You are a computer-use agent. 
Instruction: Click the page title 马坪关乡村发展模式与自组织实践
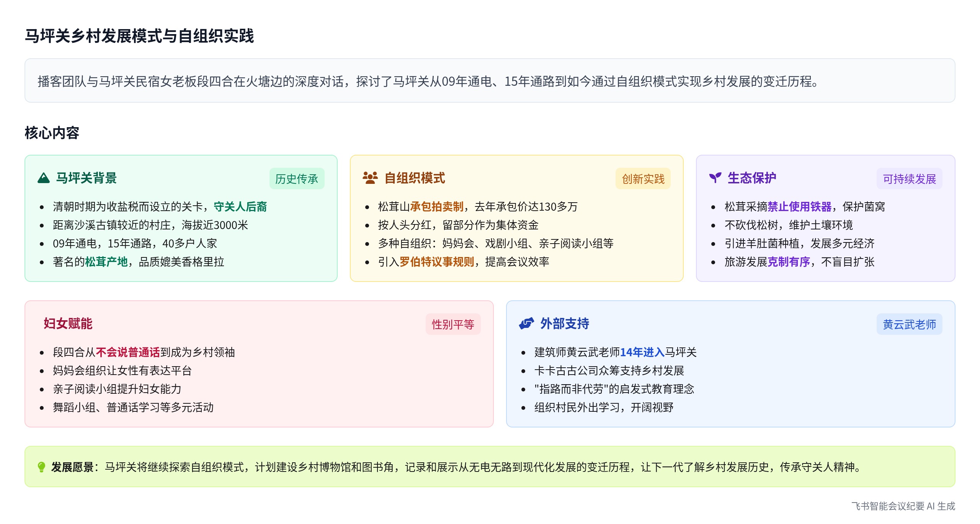[x=139, y=36]
